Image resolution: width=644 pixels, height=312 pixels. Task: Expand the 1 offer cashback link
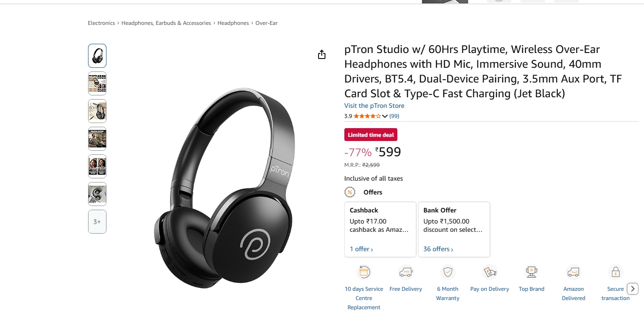pos(361,249)
